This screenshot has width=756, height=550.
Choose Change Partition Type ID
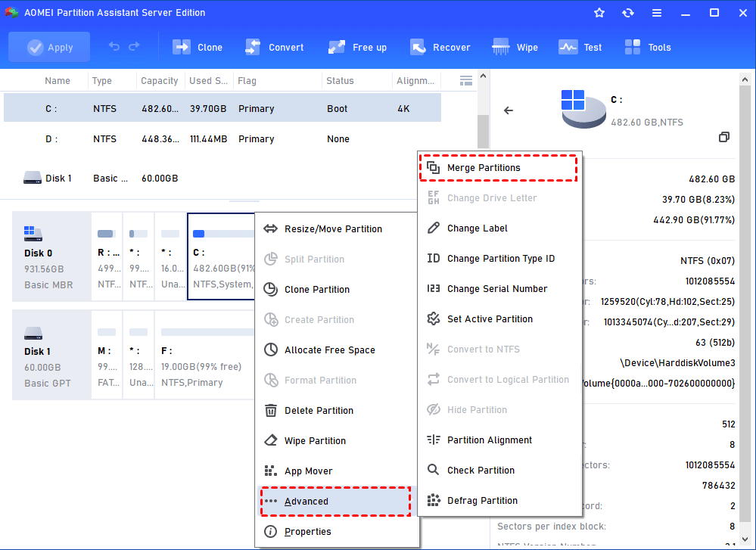tap(499, 259)
